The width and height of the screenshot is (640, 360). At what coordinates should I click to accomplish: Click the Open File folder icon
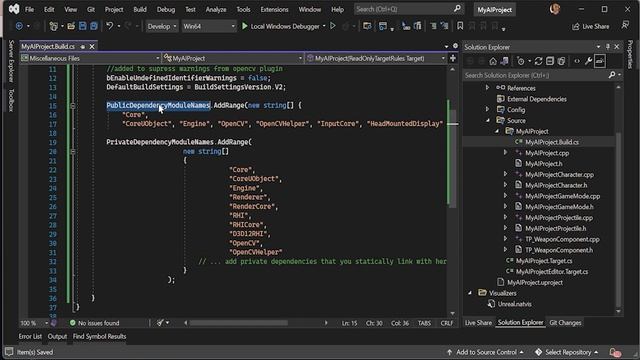[71, 26]
